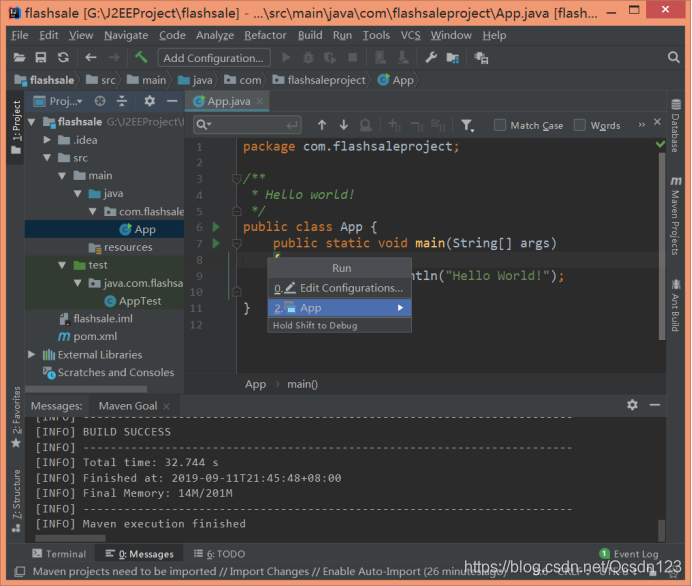Click in the find search field
Image resolution: width=692 pixels, height=586 pixels.
coord(249,125)
